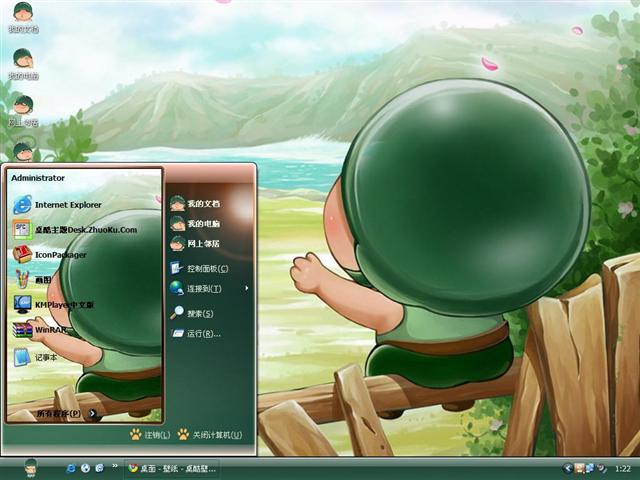Open 我的文档 in Start menu right pane
This screenshot has height=480, width=640.
(195, 203)
